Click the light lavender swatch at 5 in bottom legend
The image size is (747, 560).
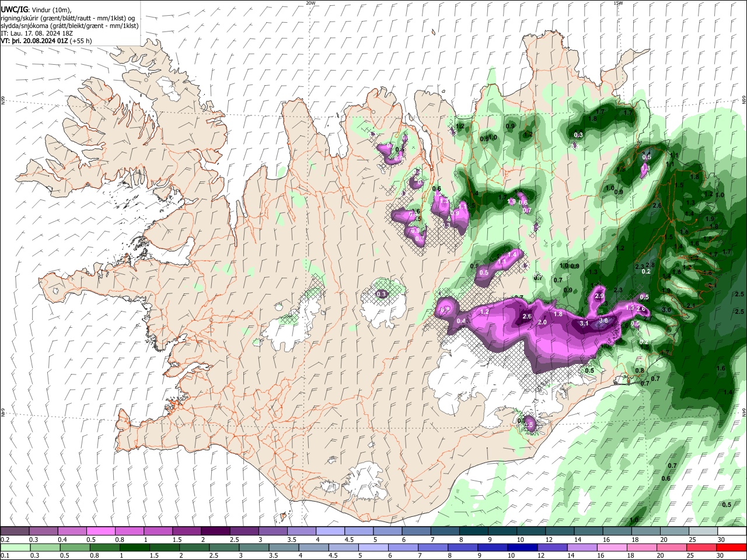(373, 547)
